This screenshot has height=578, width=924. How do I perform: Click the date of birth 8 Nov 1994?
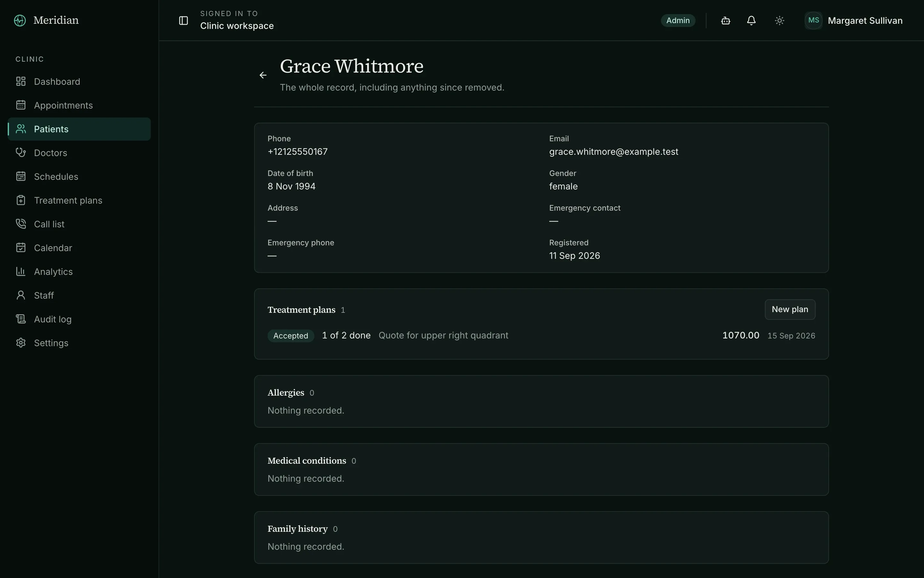coord(291,186)
